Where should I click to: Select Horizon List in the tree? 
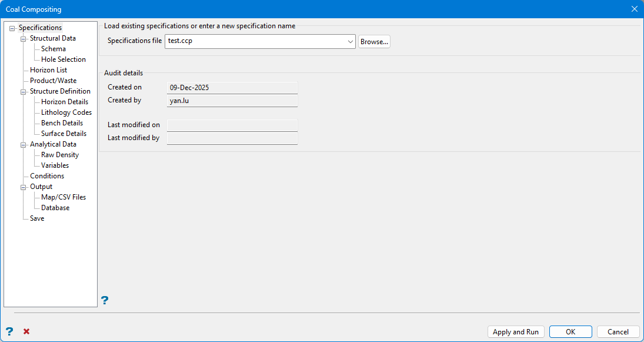pyautogui.click(x=48, y=70)
